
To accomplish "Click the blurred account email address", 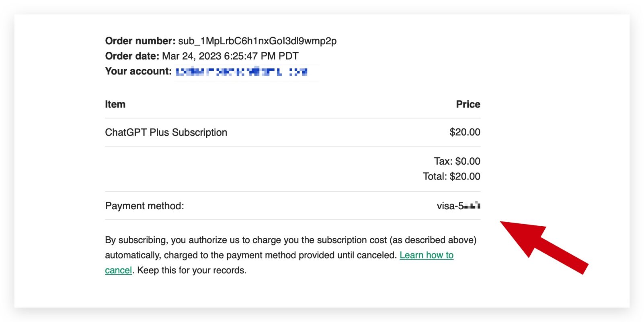I will click(x=242, y=72).
